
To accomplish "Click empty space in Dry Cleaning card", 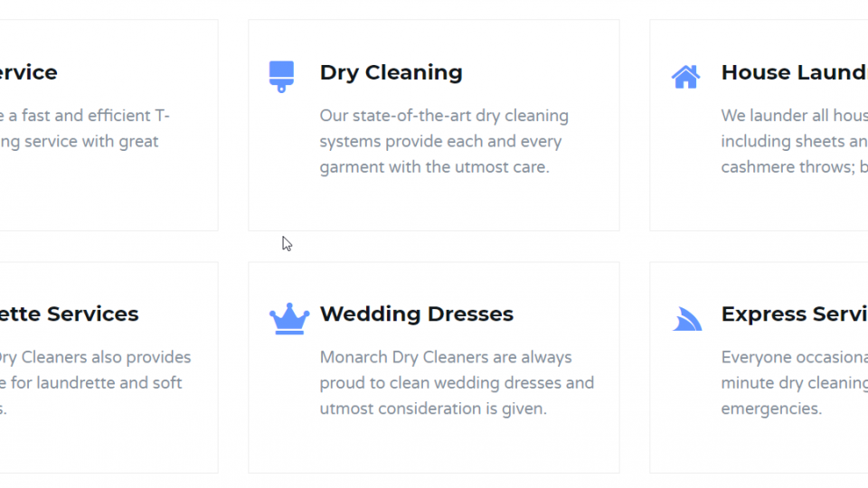I will click(x=433, y=205).
